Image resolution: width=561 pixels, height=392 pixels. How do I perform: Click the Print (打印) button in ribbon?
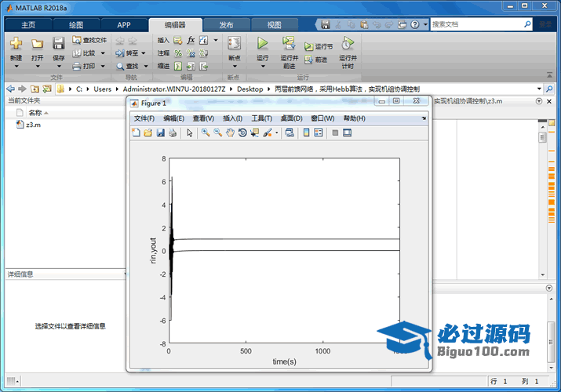click(x=85, y=66)
